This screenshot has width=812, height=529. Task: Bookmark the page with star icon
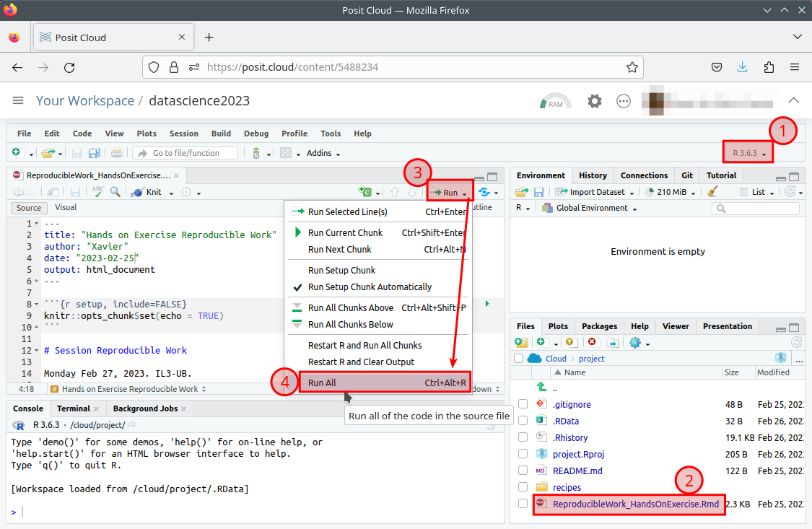click(x=632, y=67)
